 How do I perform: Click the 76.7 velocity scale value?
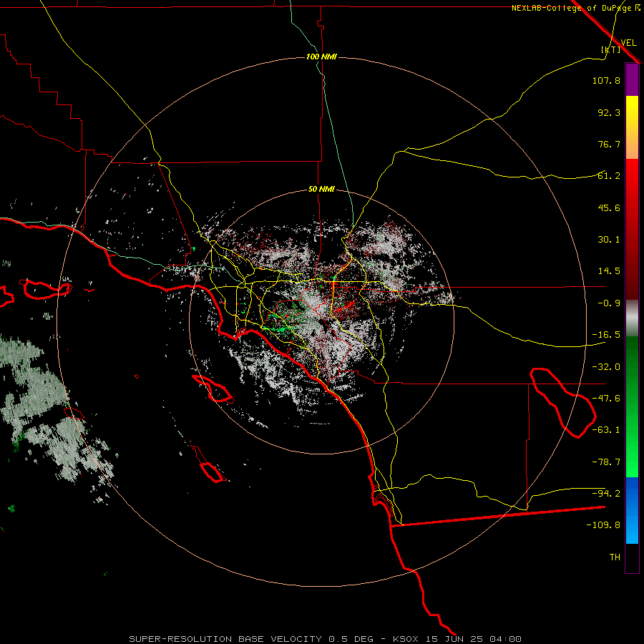[x=609, y=144]
